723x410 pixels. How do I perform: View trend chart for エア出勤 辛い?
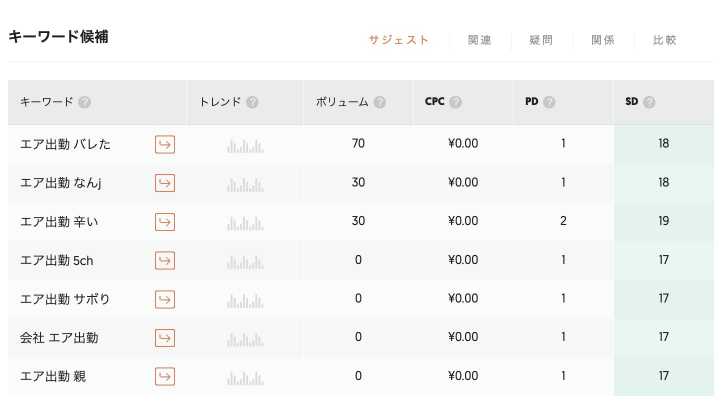pyautogui.click(x=245, y=224)
